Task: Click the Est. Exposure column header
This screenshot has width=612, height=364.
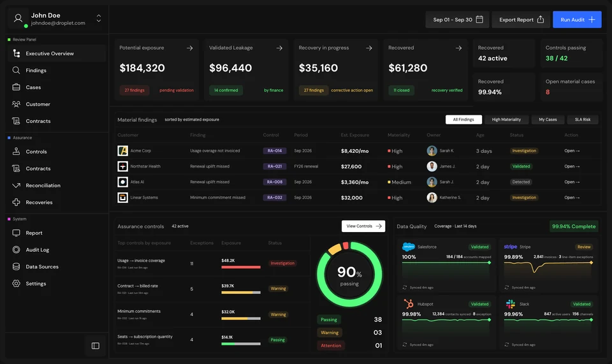Action: [x=355, y=135]
